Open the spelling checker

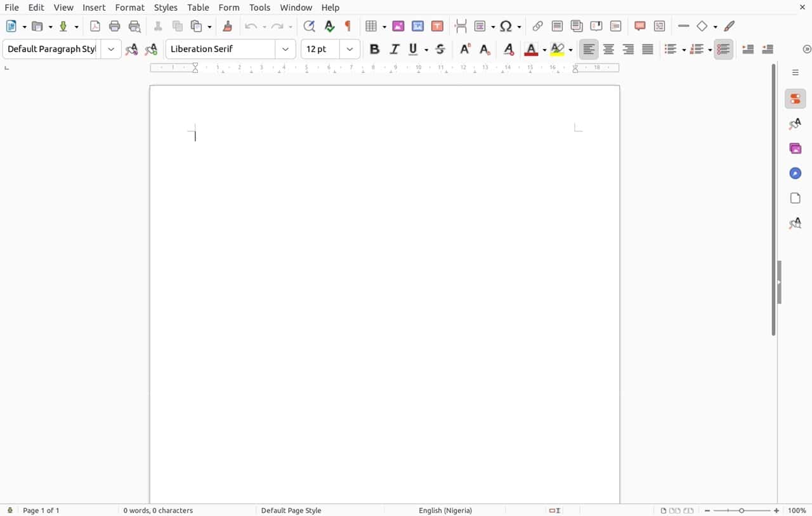coord(329,26)
